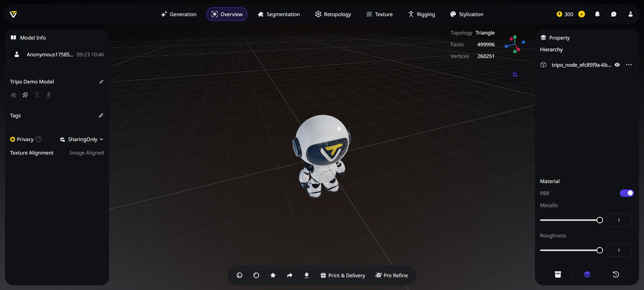Open the user profile menu
This screenshot has width=644, height=290.
pyautogui.click(x=631, y=14)
